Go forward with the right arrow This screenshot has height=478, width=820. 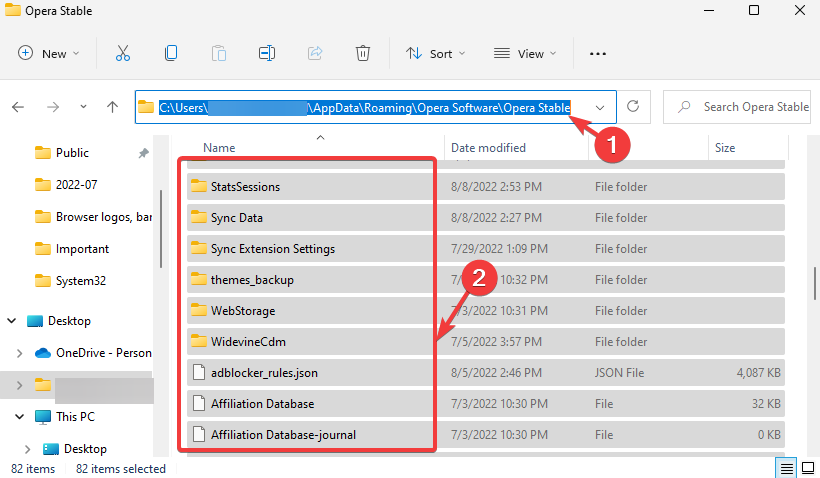pos(53,107)
